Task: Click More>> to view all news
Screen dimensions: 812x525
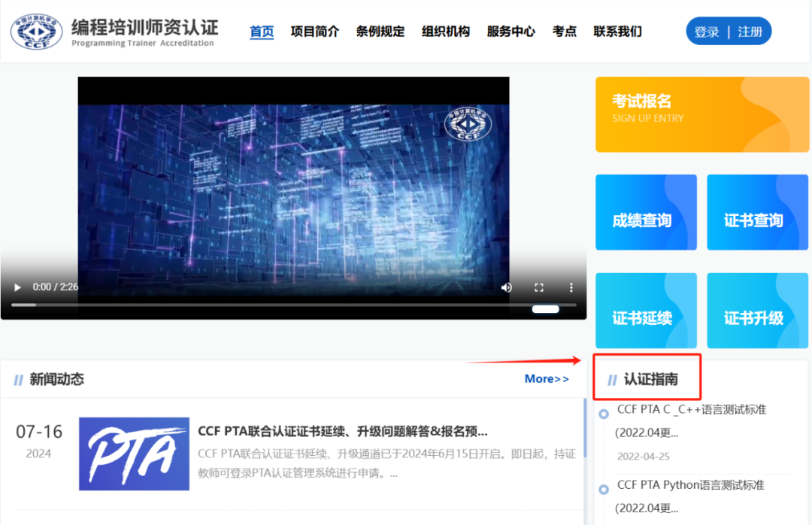Action: tap(547, 379)
